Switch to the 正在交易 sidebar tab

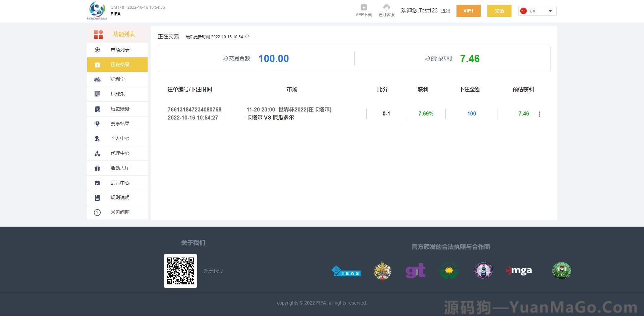tap(117, 64)
